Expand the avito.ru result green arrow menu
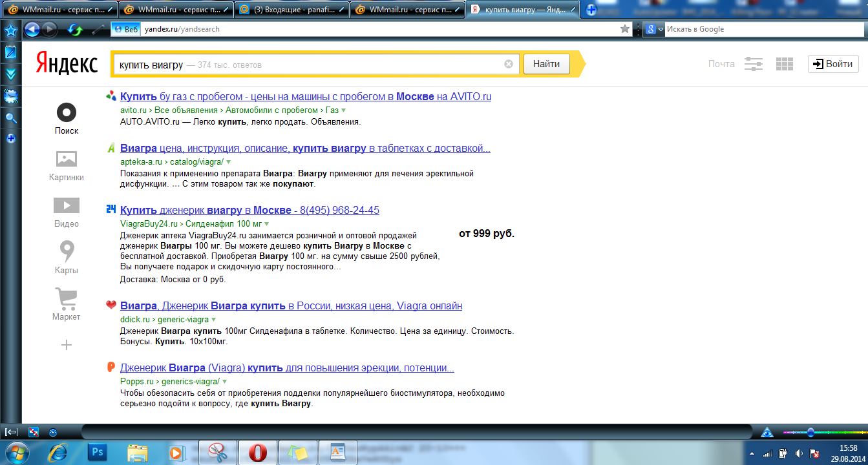The image size is (868, 465). 344,110
